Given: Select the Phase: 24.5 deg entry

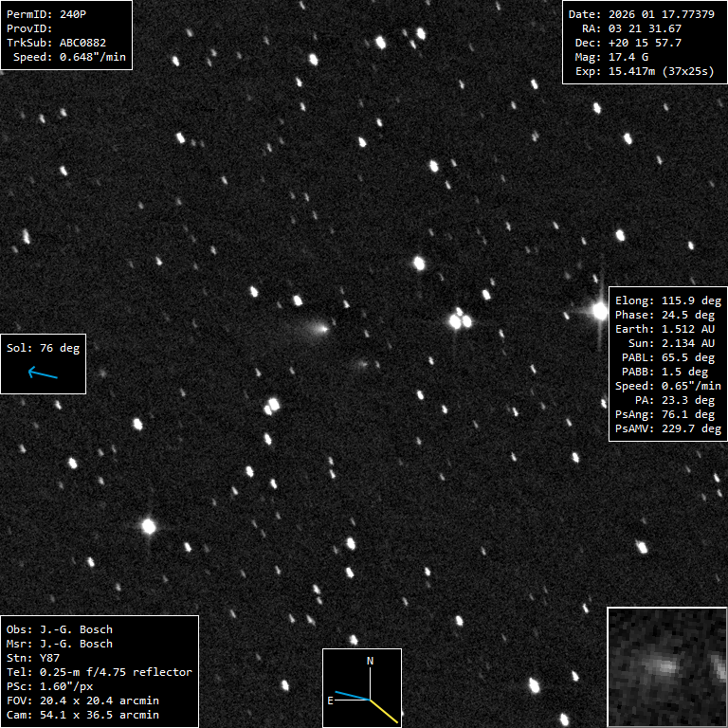Looking at the screenshot, I should pyautogui.click(x=668, y=315).
